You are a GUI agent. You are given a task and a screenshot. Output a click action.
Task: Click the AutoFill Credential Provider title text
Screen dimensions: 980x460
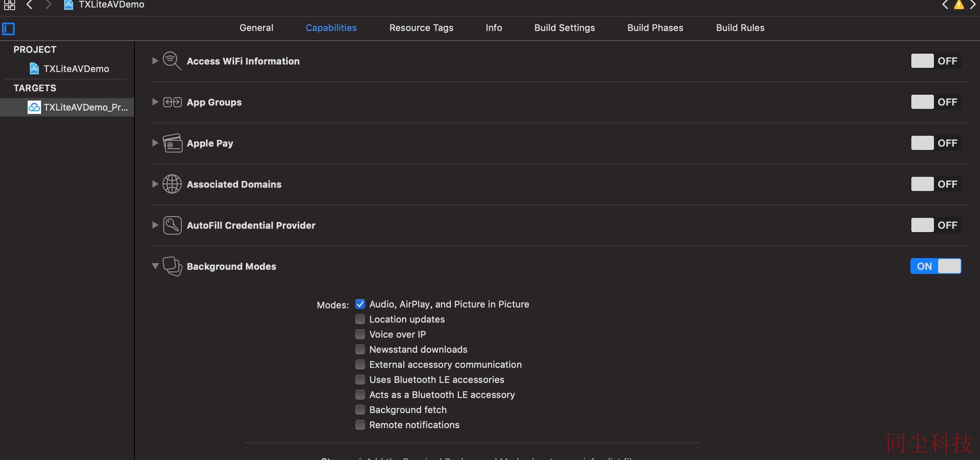251,225
